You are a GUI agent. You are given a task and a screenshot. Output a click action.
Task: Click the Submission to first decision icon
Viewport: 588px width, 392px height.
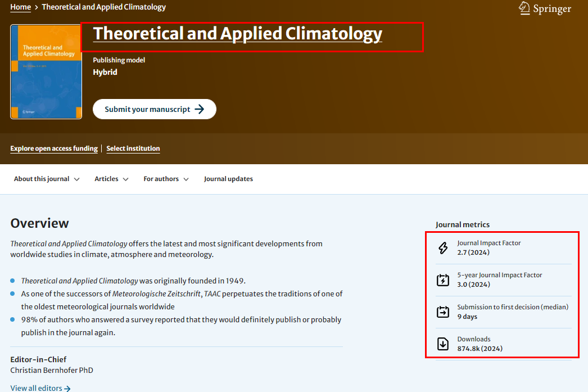(443, 312)
